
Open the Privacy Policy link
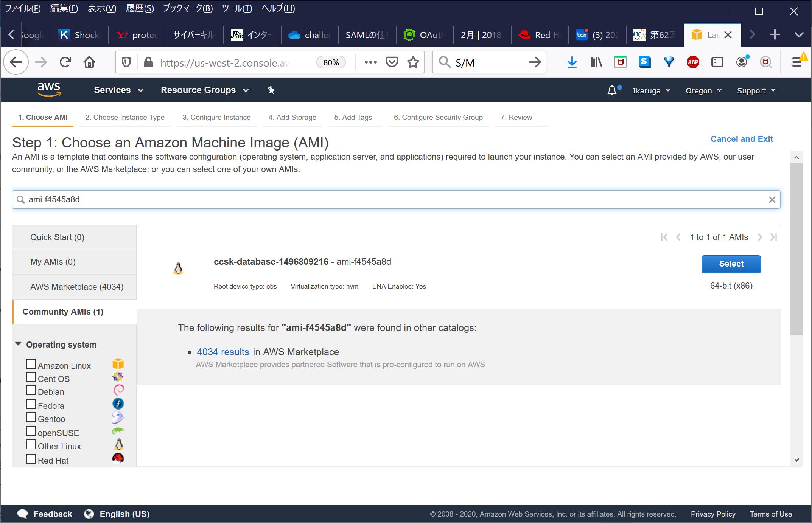click(713, 514)
